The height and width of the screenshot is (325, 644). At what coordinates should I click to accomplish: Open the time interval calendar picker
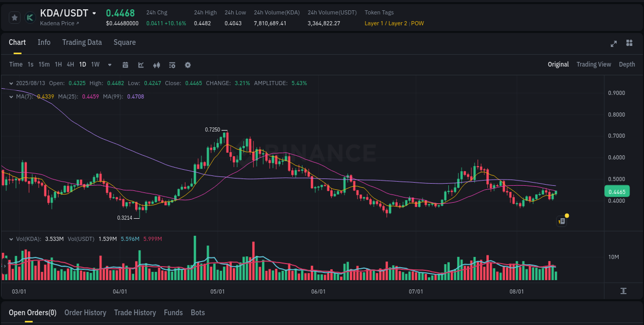point(126,64)
